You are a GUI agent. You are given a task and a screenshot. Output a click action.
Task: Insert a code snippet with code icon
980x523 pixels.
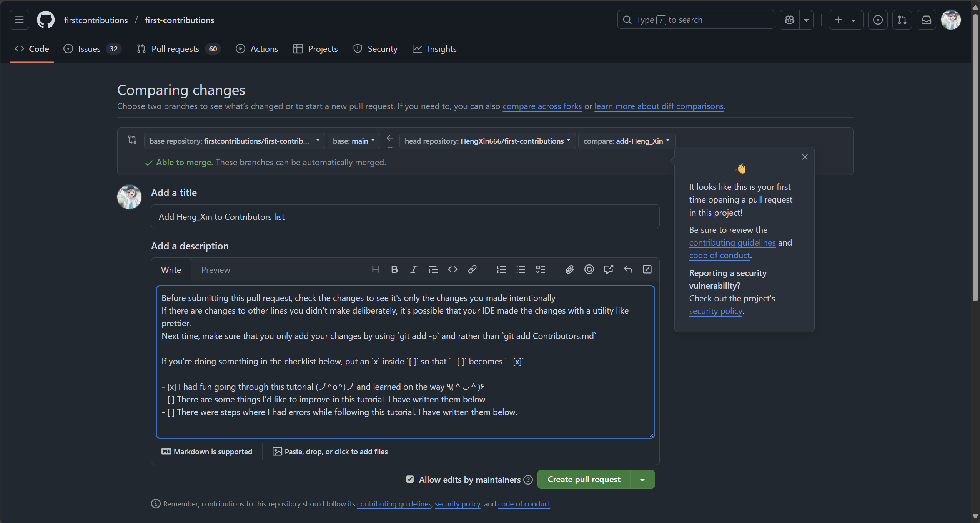pyautogui.click(x=453, y=269)
